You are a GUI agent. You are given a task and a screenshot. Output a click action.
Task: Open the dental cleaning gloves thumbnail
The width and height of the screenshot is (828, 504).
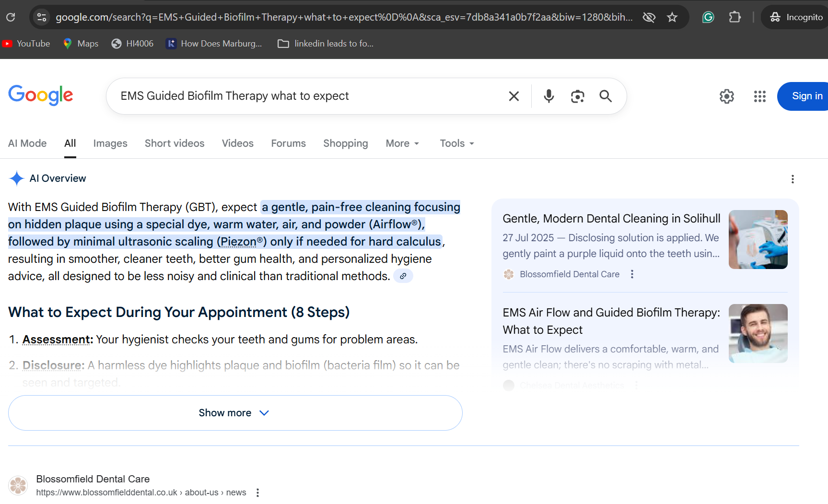point(758,239)
